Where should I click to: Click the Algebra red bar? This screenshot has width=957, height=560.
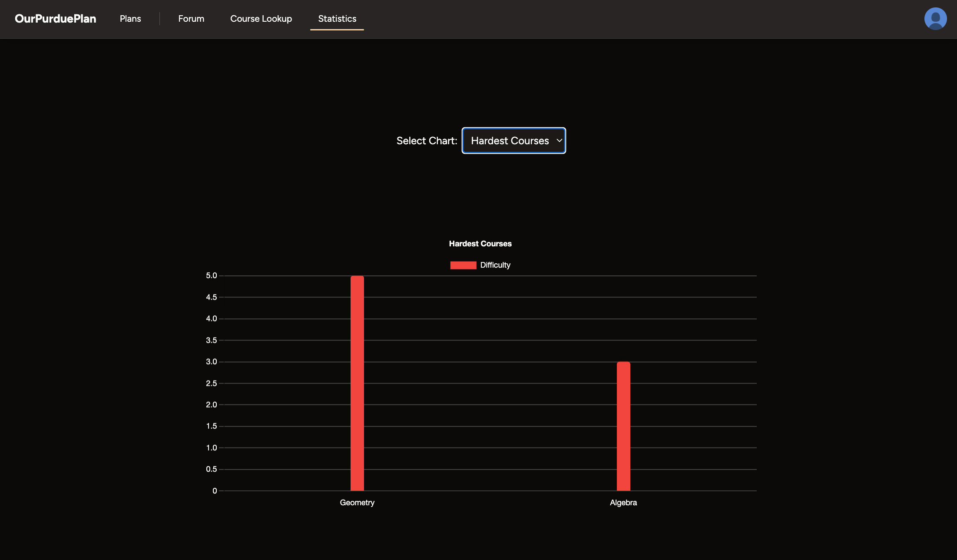[623, 426]
